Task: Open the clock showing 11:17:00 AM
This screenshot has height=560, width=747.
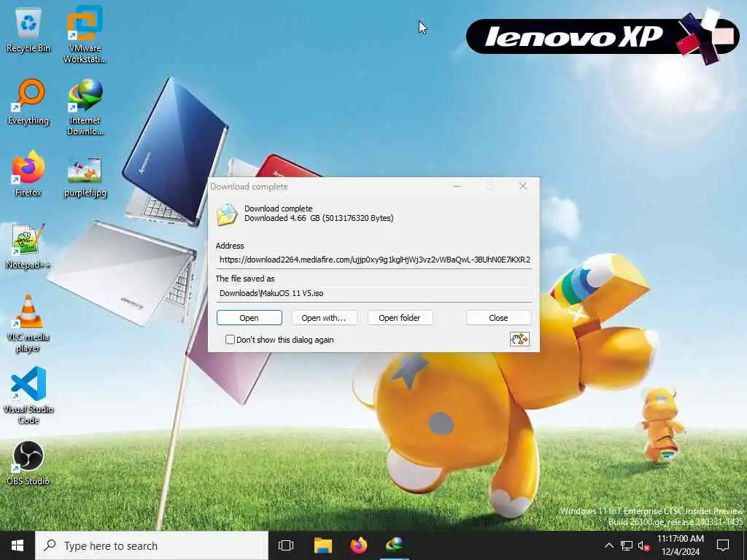Action: coord(681,545)
